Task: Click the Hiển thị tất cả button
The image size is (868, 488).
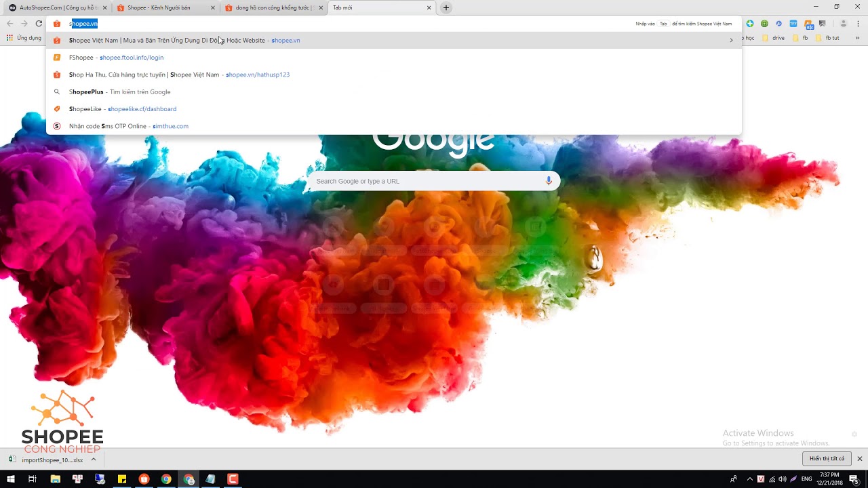Action: (827, 459)
